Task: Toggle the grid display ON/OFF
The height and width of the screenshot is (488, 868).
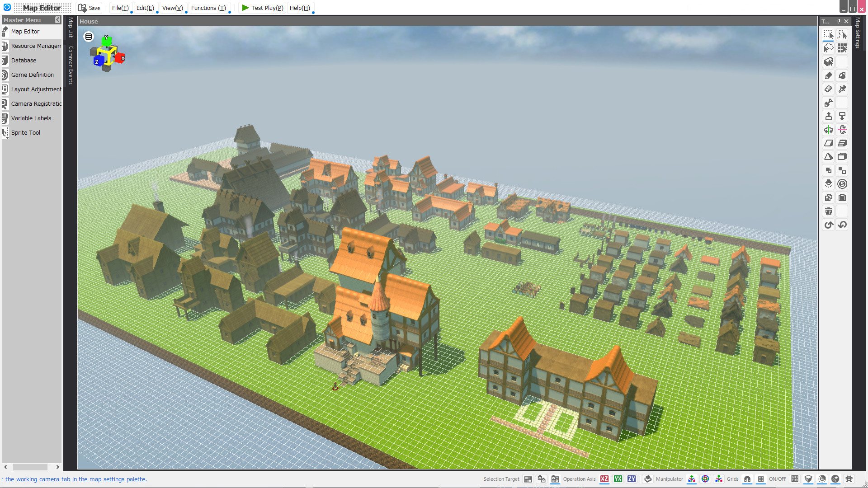Action: (x=760, y=479)
